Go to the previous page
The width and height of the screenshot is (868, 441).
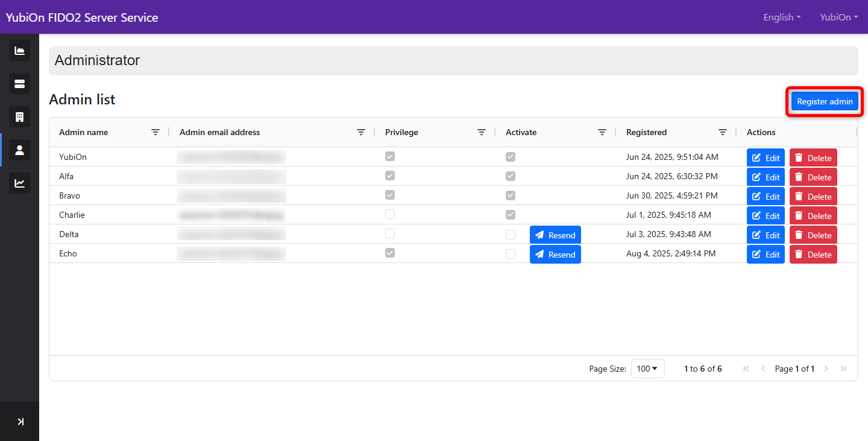(763, 369)
